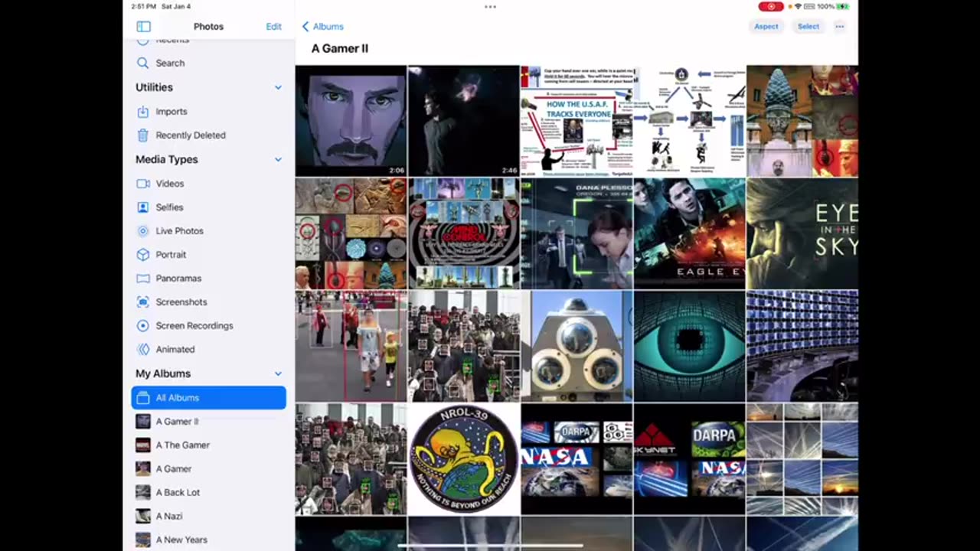The width and height of the screenshot is (980, 551).
Task: Click the Videos camera icon
Action: click(142, 183)
